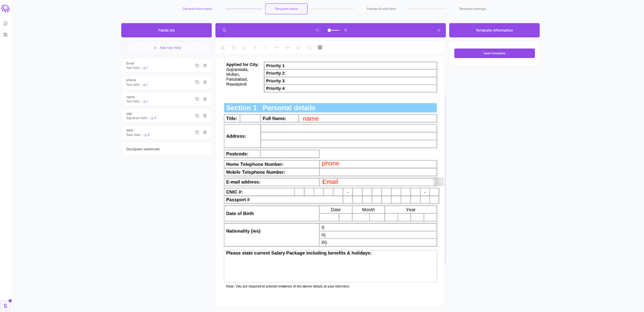This screenshot has height=312, width=644.
Task: Click the Save template button
Action: (494, 53)
